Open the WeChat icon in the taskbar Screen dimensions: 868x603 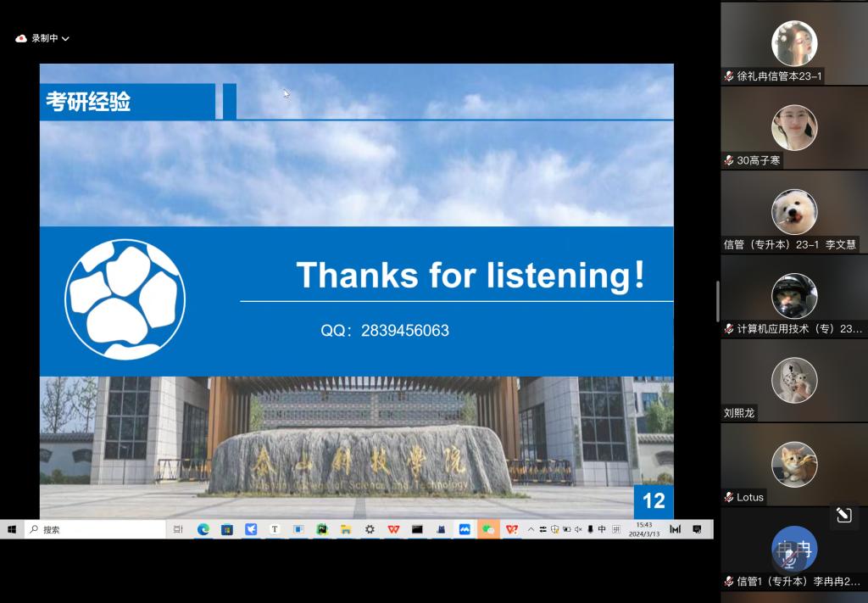click(x=488, y=529)
